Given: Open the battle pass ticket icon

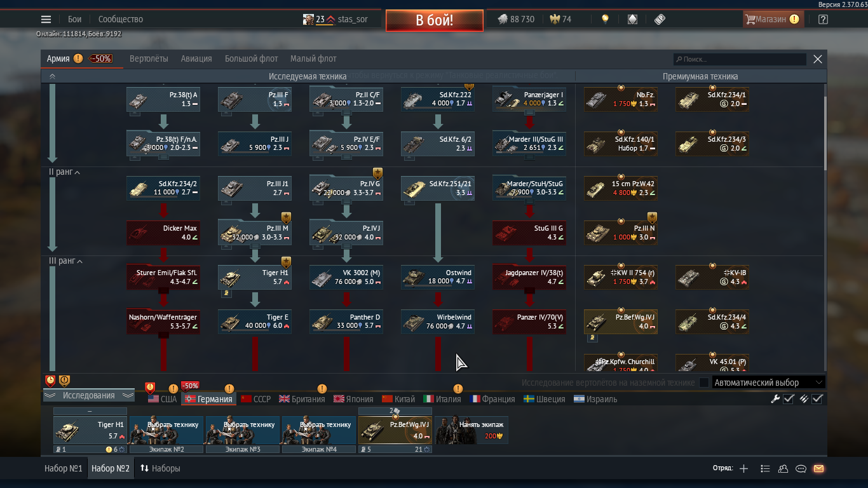Looking at the screenshot, I should [x=660, y=19].
